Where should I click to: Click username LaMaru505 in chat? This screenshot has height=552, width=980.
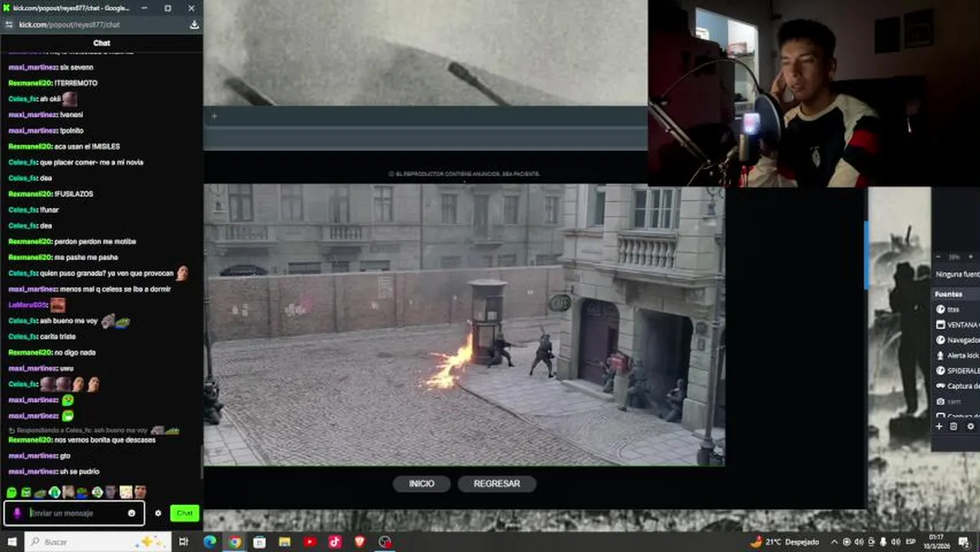(x=27, y=305)
